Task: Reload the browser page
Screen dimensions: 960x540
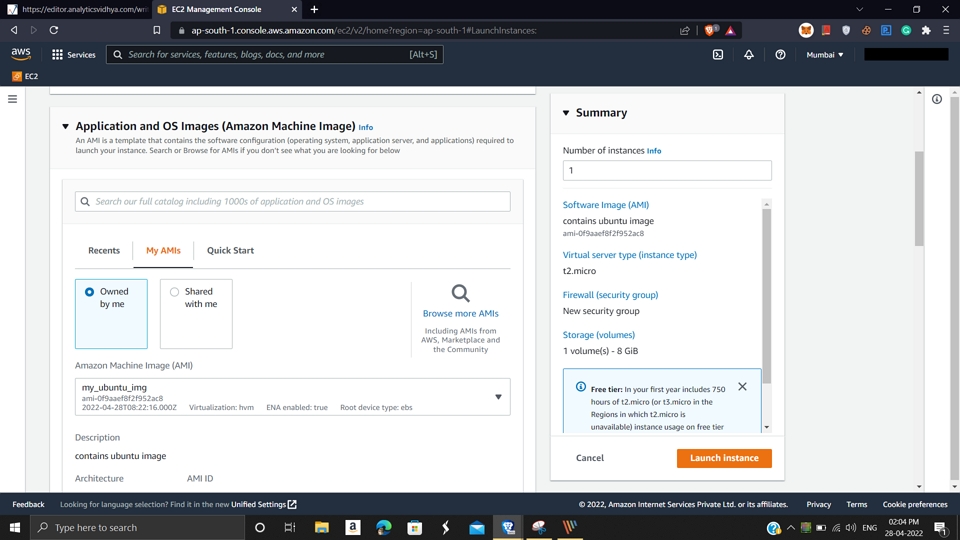Action: [x=54, y=30]
